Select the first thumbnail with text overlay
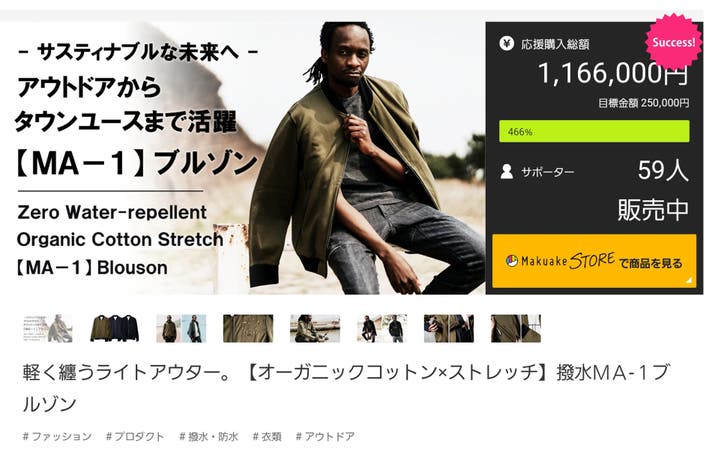The width and height of the screenshot is (712, 461). point(48,328)
